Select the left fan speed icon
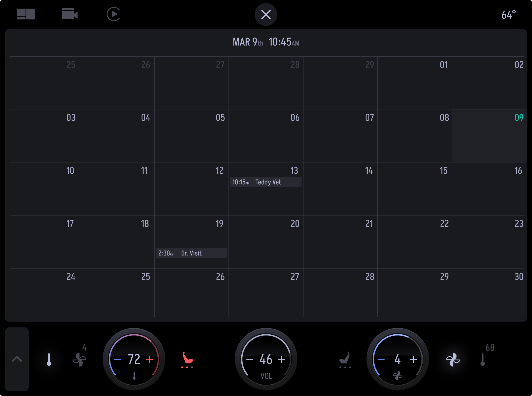The image size is (532, 396). point(79,359)
